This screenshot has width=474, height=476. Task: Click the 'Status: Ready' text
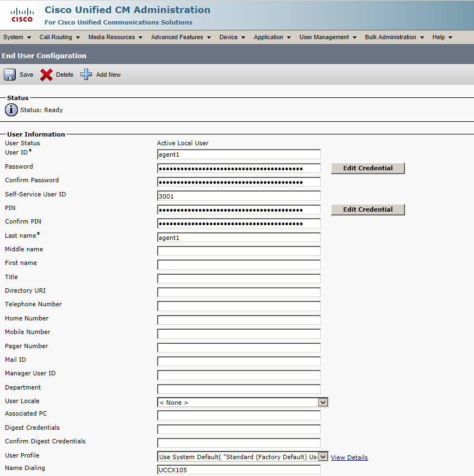pyautogui.click(x=41, y=110)
